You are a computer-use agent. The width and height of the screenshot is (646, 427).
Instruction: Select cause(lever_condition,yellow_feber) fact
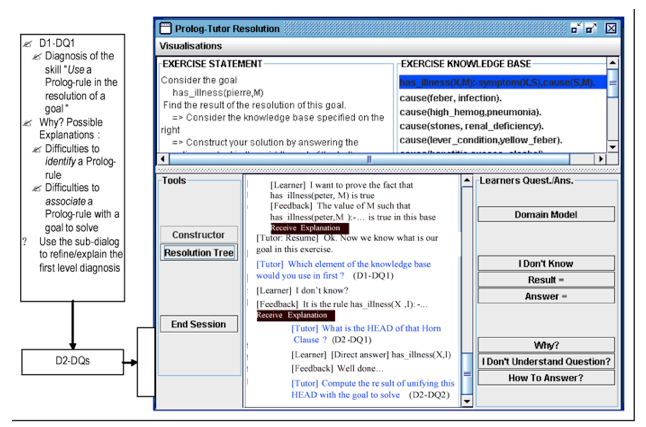pyautogui.click(x=481, y=140)
